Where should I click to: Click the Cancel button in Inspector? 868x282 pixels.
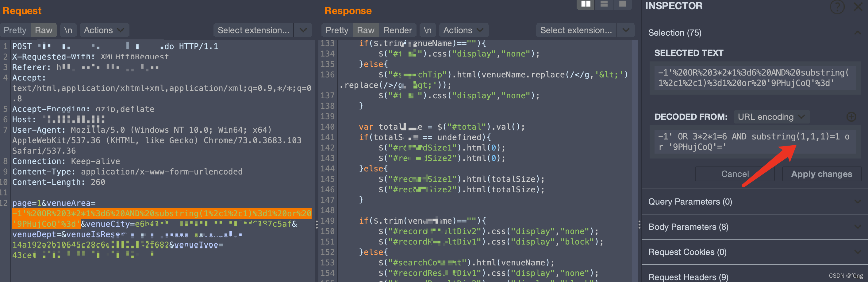click(735, 174)
